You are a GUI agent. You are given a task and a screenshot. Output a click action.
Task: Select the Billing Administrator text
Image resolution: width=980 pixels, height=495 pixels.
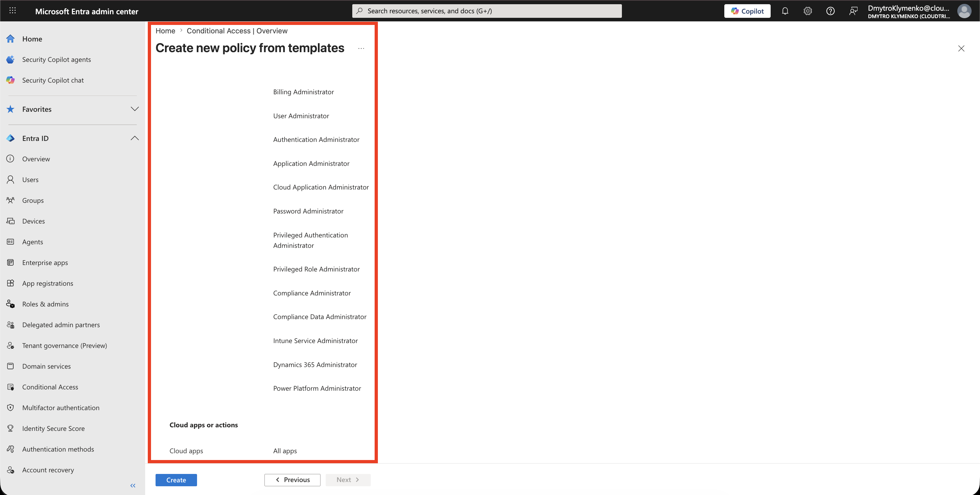tap(303, 92)
